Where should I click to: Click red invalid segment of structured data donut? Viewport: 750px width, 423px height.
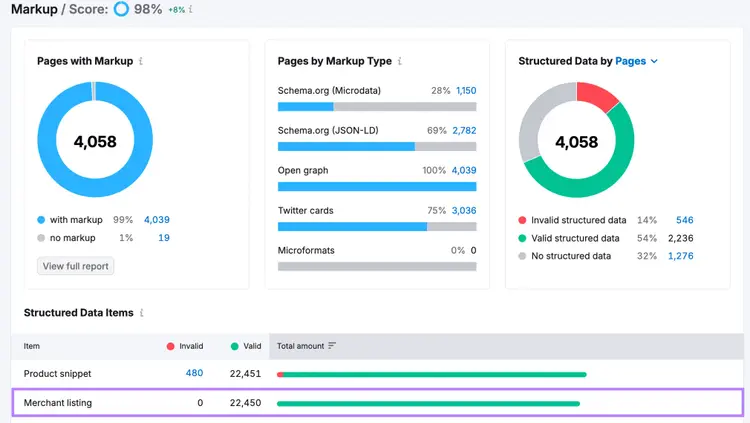pyautogui.click(x=598, y=96)
